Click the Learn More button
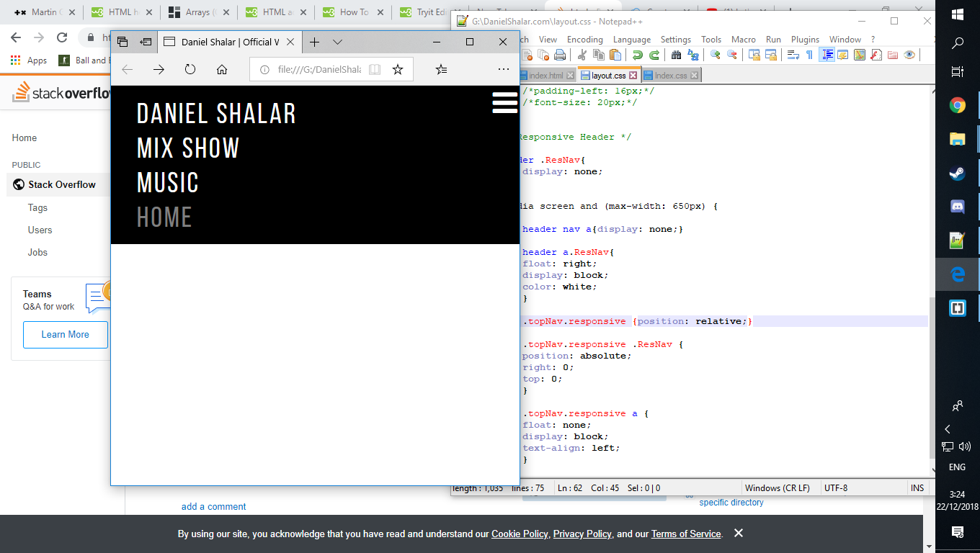 click(x=66, y=335)
